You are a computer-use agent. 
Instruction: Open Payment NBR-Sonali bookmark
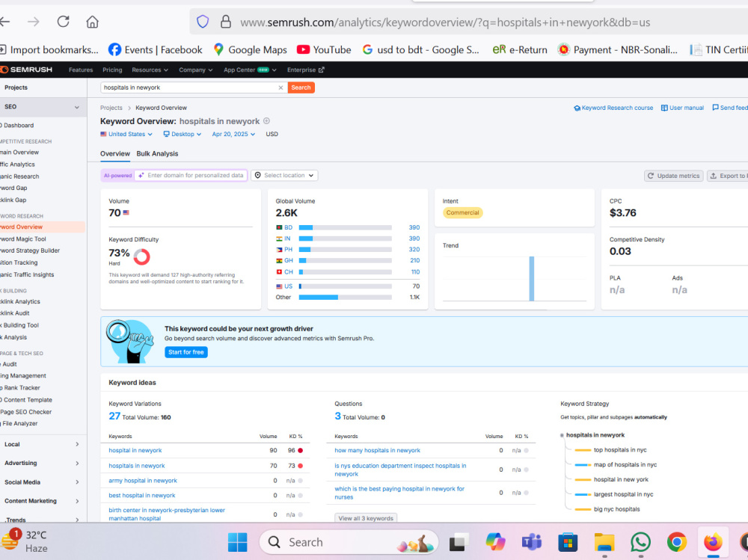pos(618,49)
